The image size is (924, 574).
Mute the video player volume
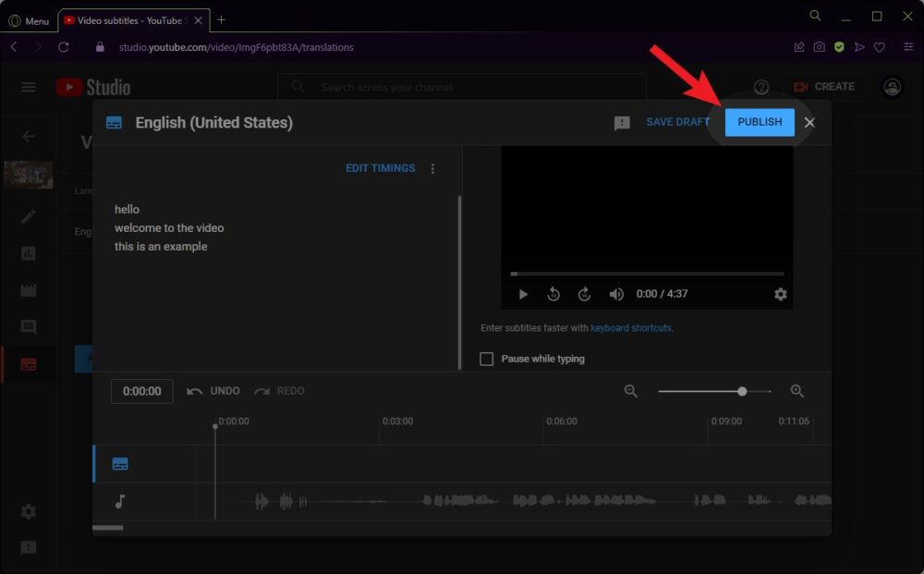[616, 294]
